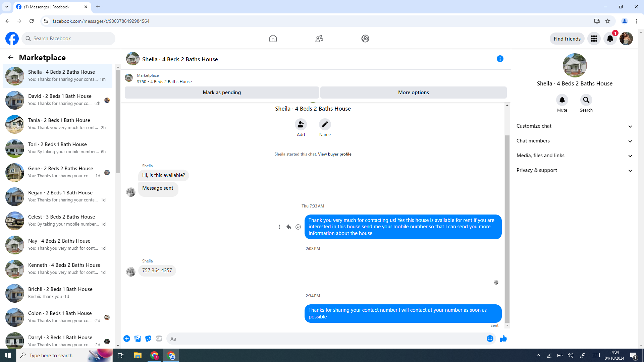
Task: Open View buyer profile link
Action: pos(335,154)
